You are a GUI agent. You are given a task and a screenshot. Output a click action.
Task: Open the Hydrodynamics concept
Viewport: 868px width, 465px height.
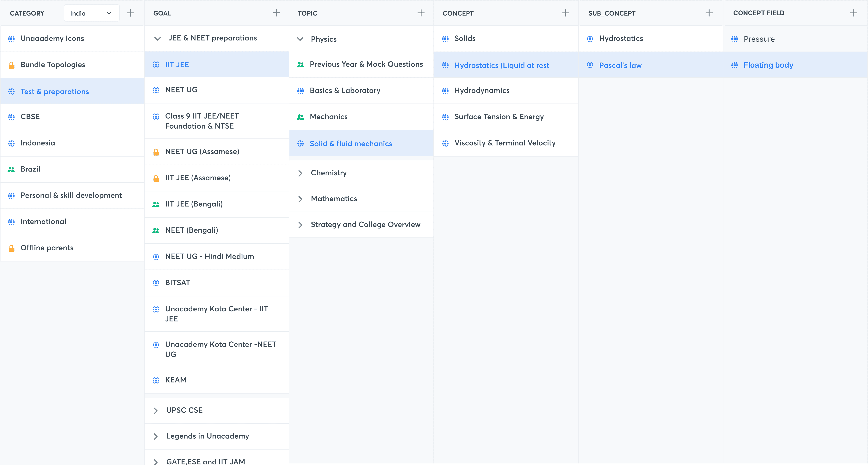(x=482, y=91)
